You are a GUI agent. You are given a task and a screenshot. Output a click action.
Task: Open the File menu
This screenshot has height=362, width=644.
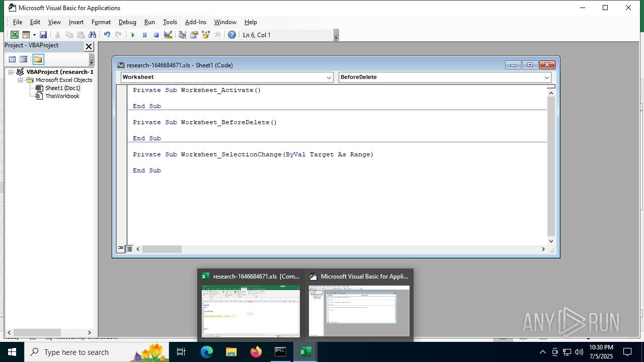pos(18,22)
